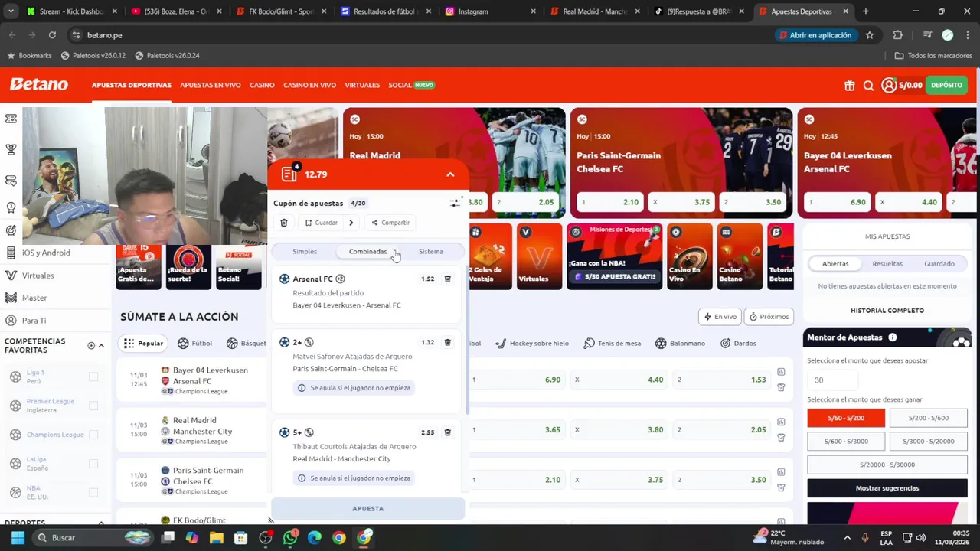Expand save options arrow next to Guardar

[x=351, y=223]
